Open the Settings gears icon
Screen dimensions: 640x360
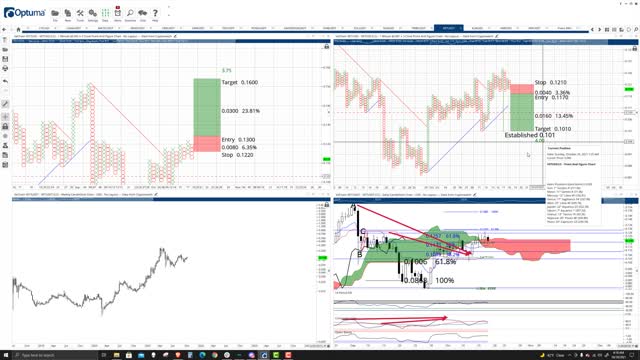(93, 13)
